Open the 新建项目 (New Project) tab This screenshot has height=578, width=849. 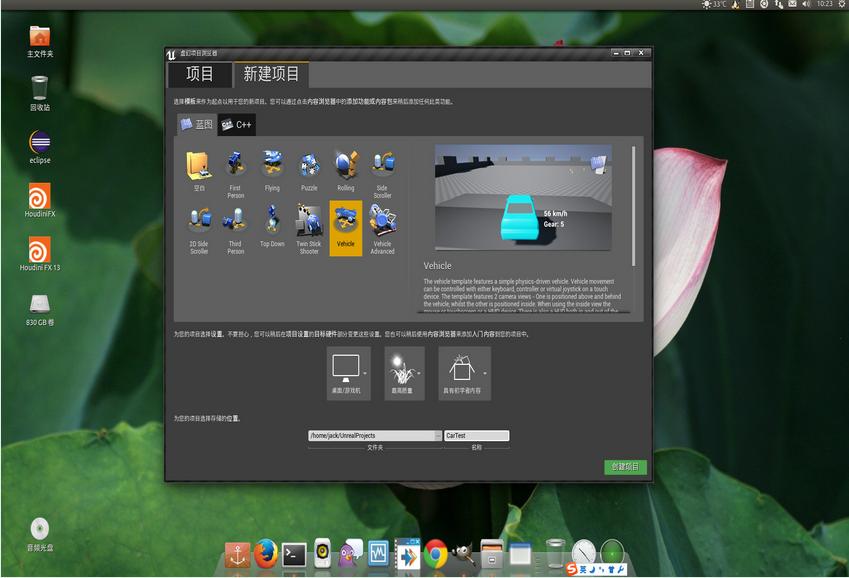click(271, 74)
